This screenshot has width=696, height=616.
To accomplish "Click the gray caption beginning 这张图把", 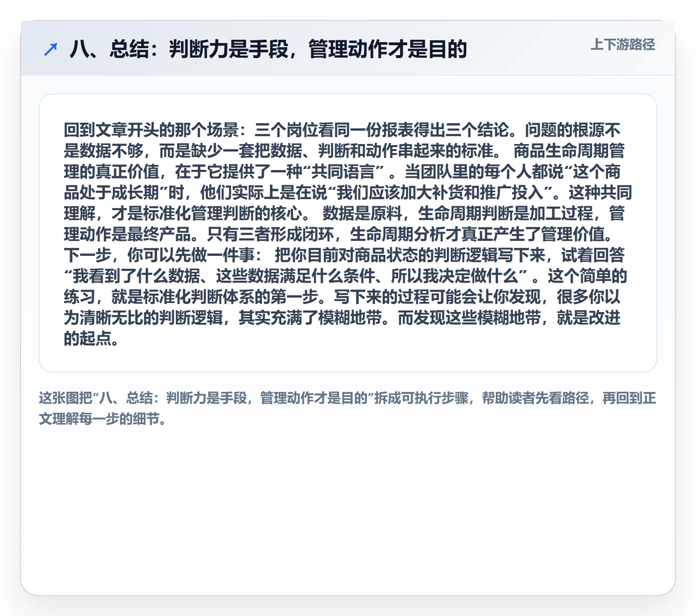I will coord(348,408).
